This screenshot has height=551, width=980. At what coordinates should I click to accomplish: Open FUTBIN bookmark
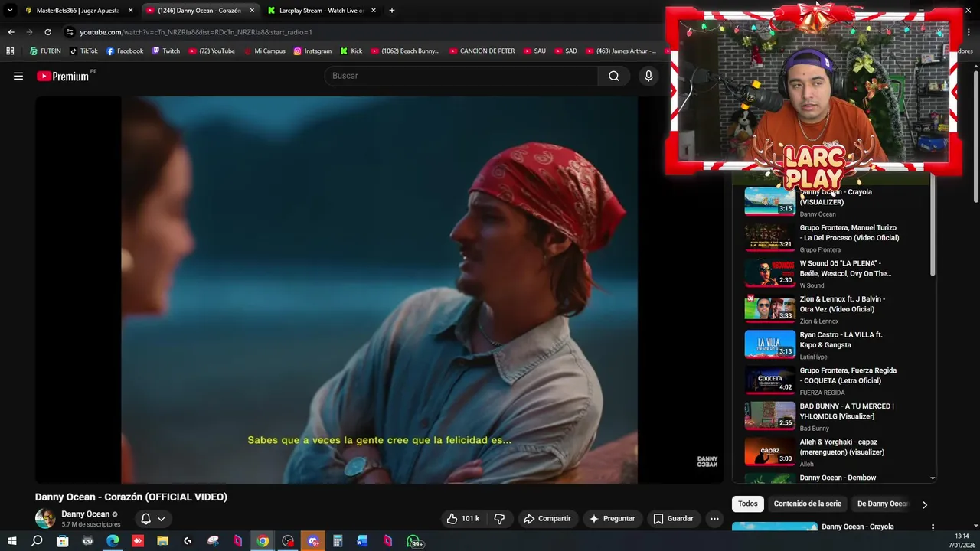(x=45, y=51)
